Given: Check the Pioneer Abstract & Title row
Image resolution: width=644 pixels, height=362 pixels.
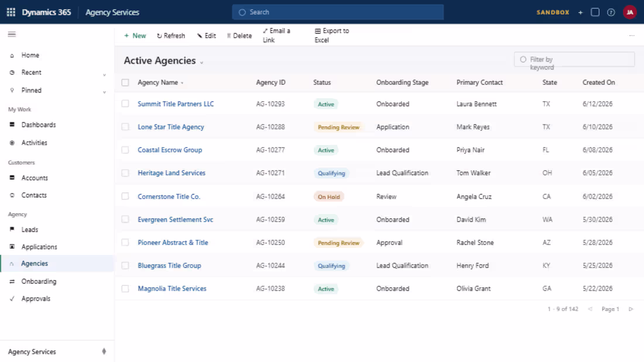Looking at the screenshot, I should coord(125,243).
